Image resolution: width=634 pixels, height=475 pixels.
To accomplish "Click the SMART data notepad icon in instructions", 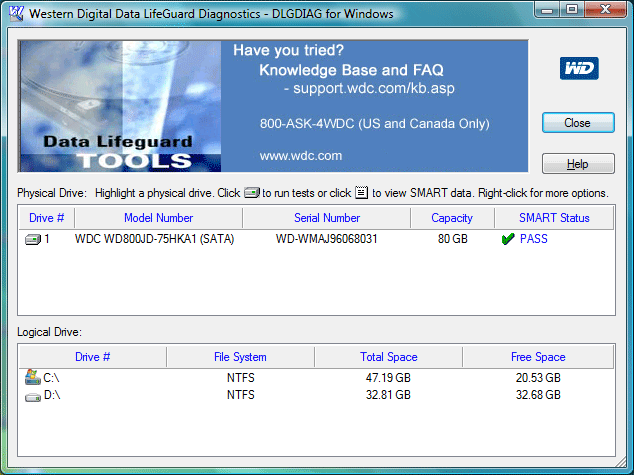I will click(361, 192).
